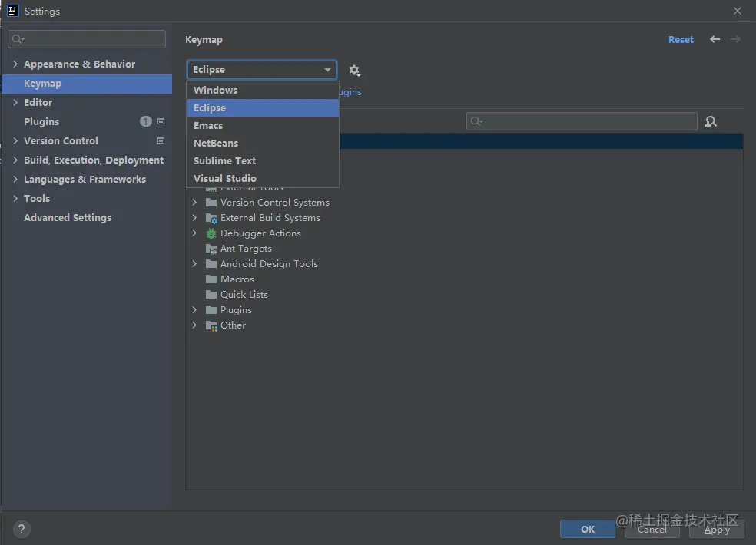Select External Build Systems row label
Image resolution: width=756 pixels, height=545 pixels.
[x=270, y=218]
